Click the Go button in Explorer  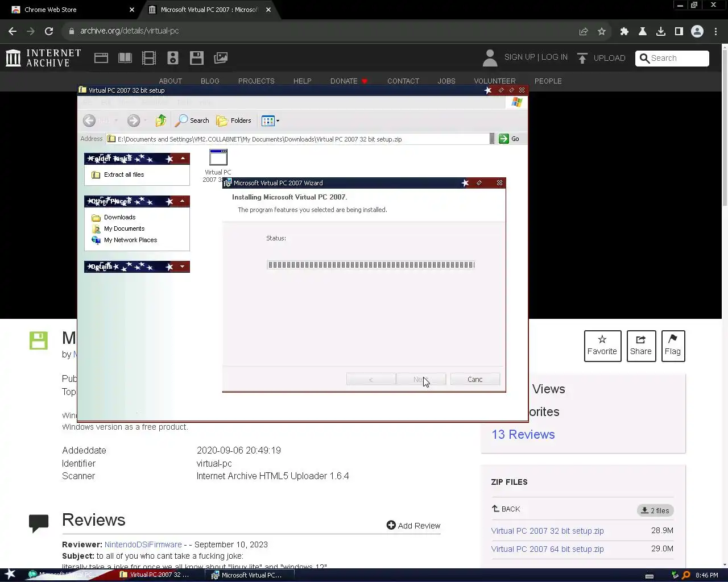(x=509, y=139)
